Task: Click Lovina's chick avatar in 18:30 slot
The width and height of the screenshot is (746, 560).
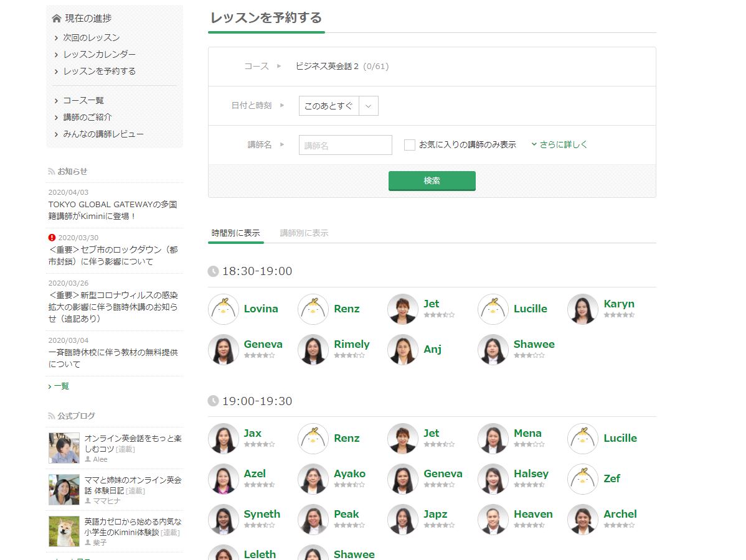Action: (224, 309)
